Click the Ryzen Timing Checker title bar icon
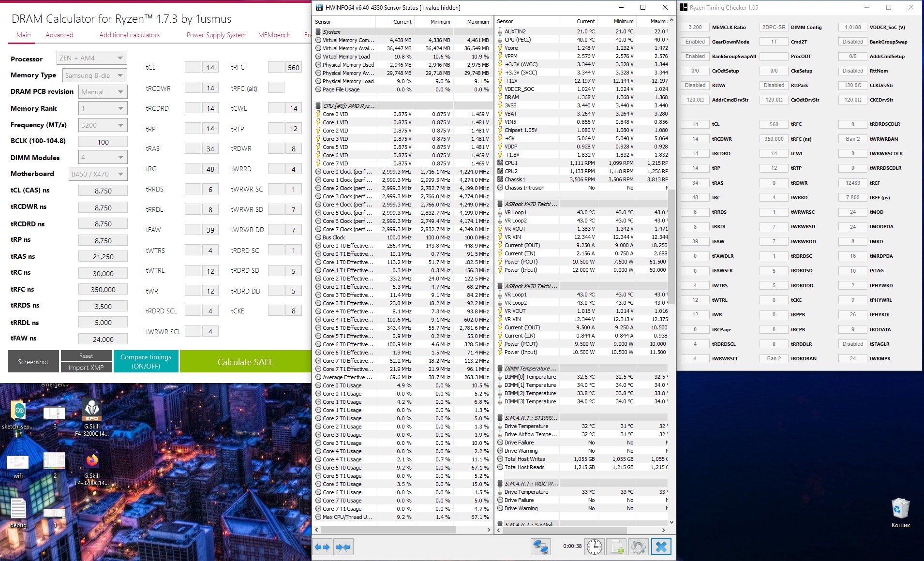Screen dimensions: 924x561 point(684,7)
